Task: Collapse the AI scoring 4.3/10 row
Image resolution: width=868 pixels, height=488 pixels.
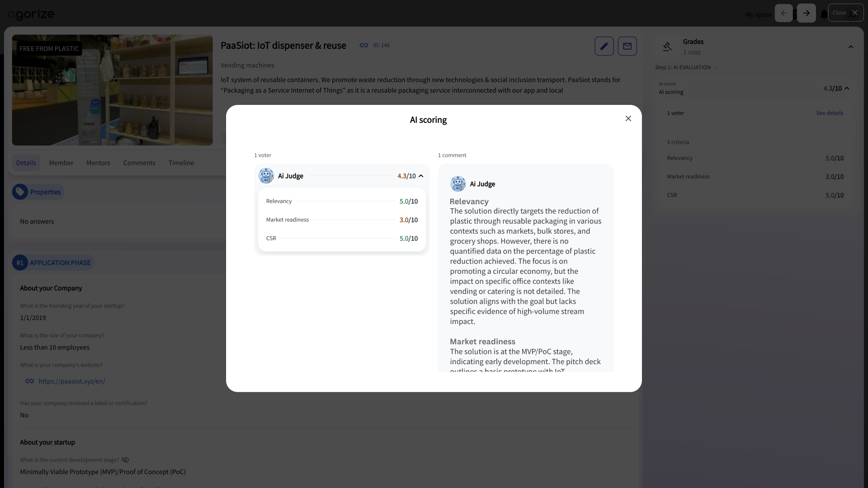Action: [x=848, y=88]
